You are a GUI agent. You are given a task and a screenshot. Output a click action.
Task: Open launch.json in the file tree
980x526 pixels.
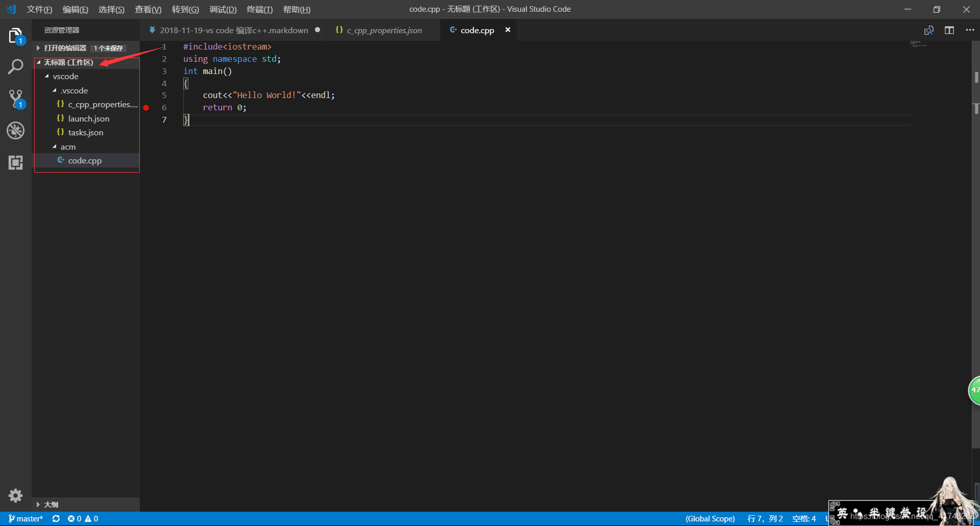pos(88,119)
